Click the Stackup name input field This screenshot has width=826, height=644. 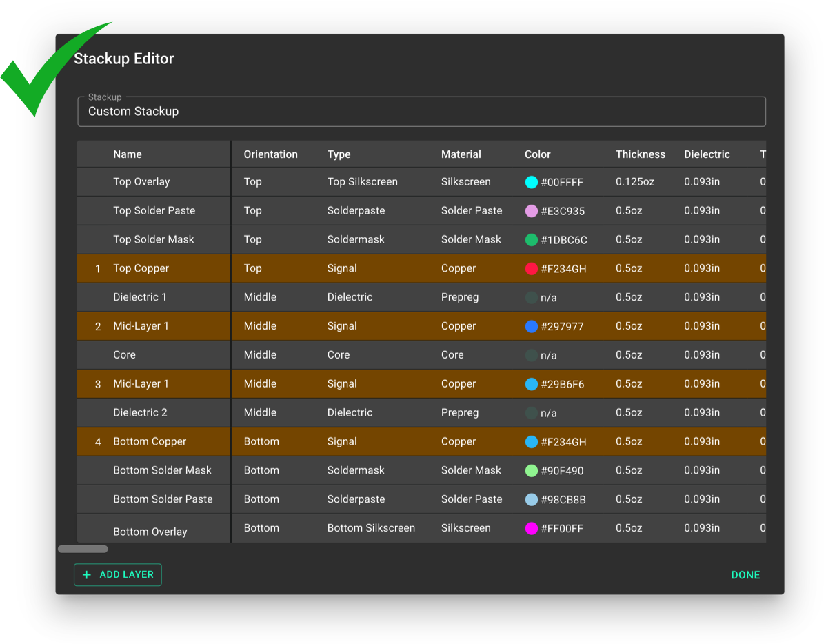[421, 112]
